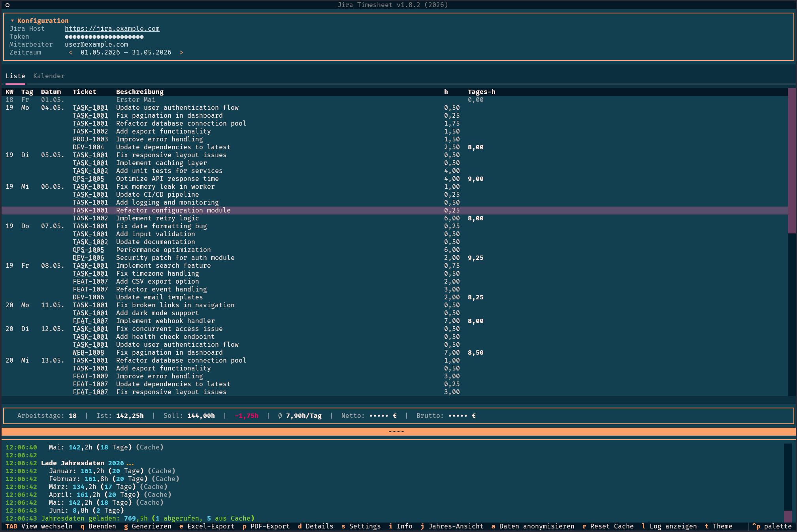797x532 pixels.
Task: Click 'd Details' in footer
Action: 316,526
